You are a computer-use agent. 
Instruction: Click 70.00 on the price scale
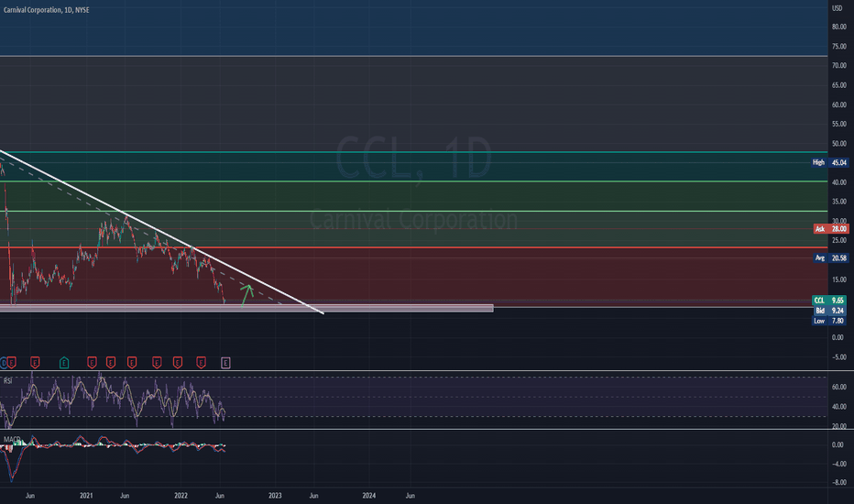click(838, 65)
